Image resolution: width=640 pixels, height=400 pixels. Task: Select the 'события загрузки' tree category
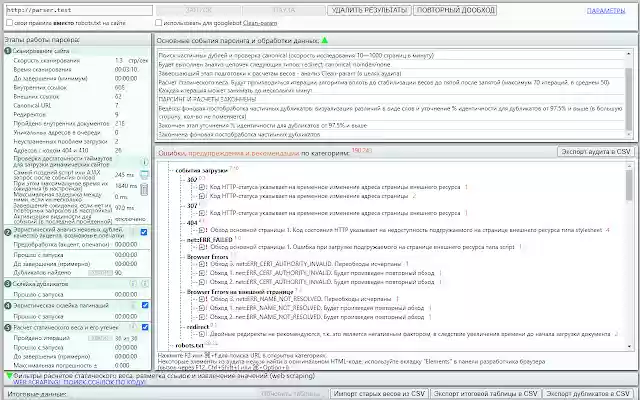[x=201, y=171]
